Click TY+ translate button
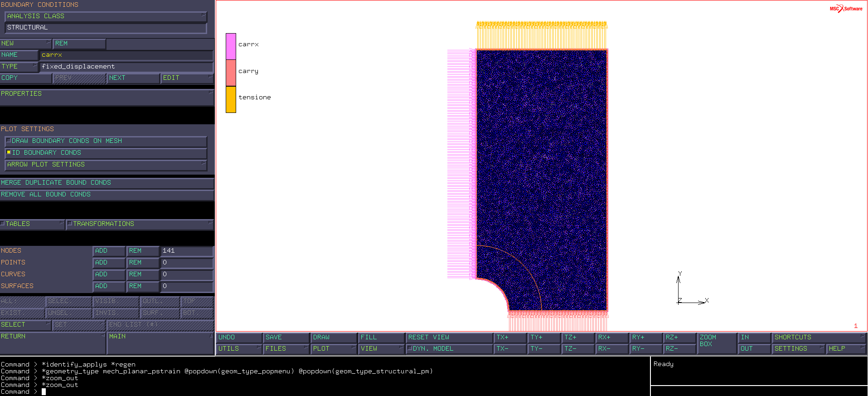The width and height of the screenshot is (868, 396). (x=545, y=337)
